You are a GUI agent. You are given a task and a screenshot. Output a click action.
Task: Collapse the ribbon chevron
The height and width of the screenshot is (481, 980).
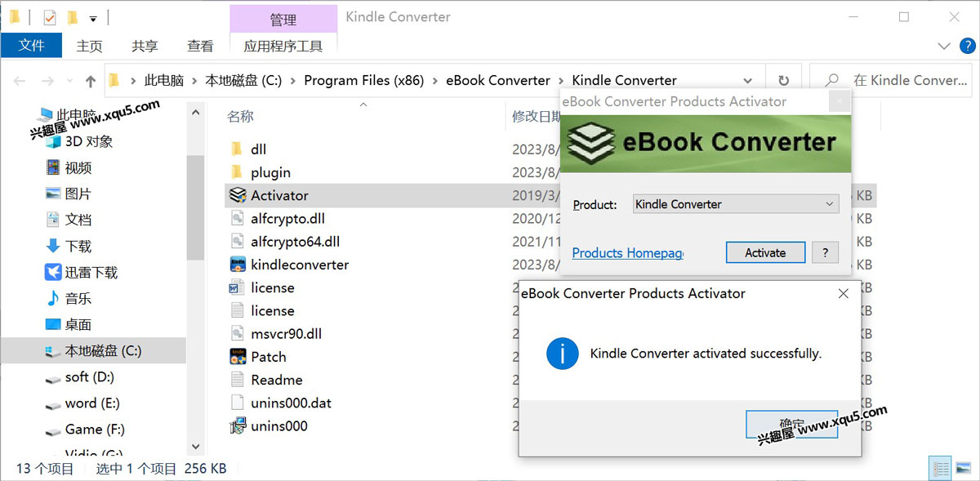point(944,47)
